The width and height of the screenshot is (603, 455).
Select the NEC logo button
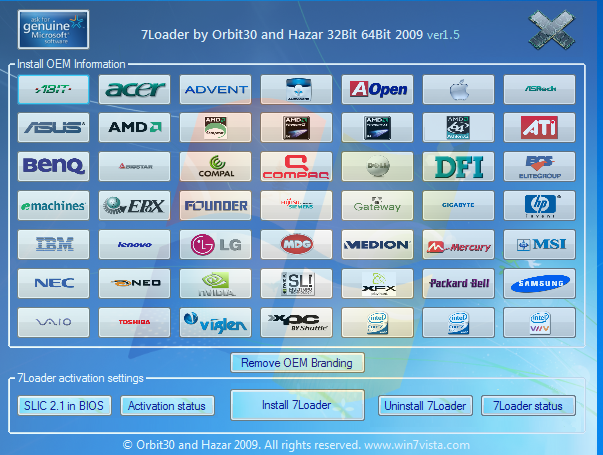[x=53, y=283]
